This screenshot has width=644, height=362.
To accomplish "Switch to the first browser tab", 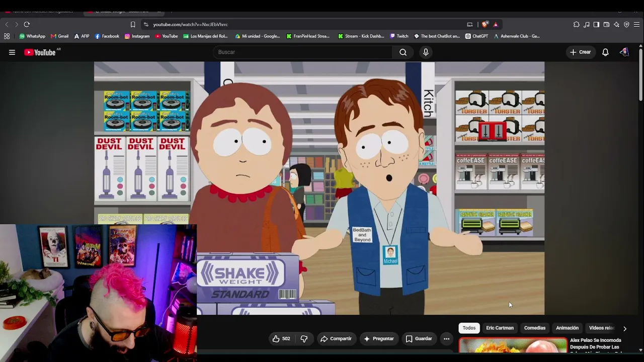I will click(x=42, y=11).
